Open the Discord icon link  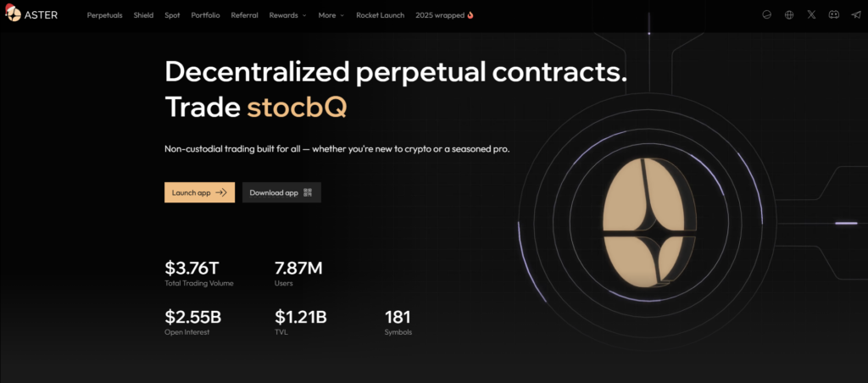point(834,14)
